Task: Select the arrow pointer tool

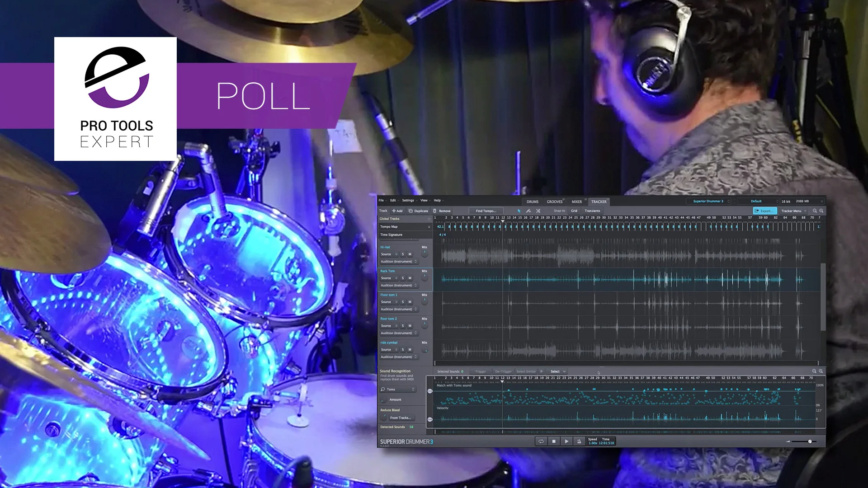Action: pos(519,211)
